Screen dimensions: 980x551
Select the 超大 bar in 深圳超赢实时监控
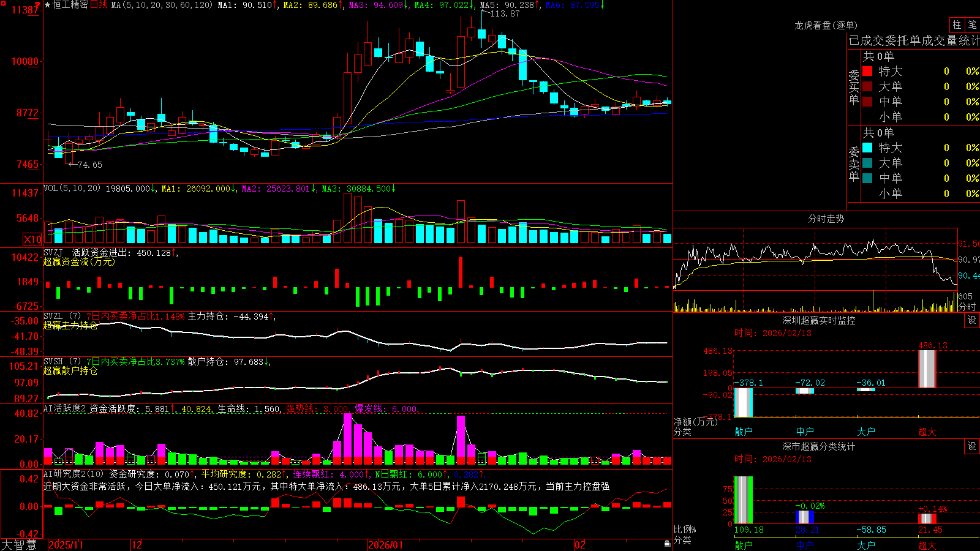[927, 369]
